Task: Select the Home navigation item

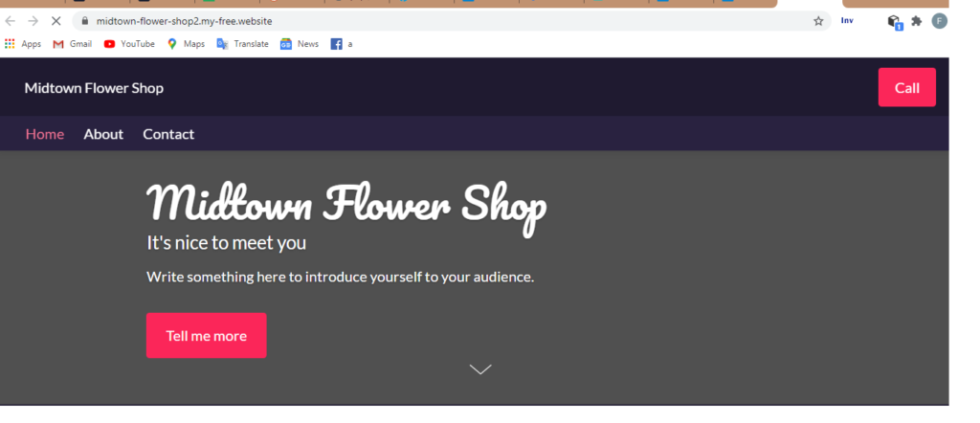Action: point(45,134)
